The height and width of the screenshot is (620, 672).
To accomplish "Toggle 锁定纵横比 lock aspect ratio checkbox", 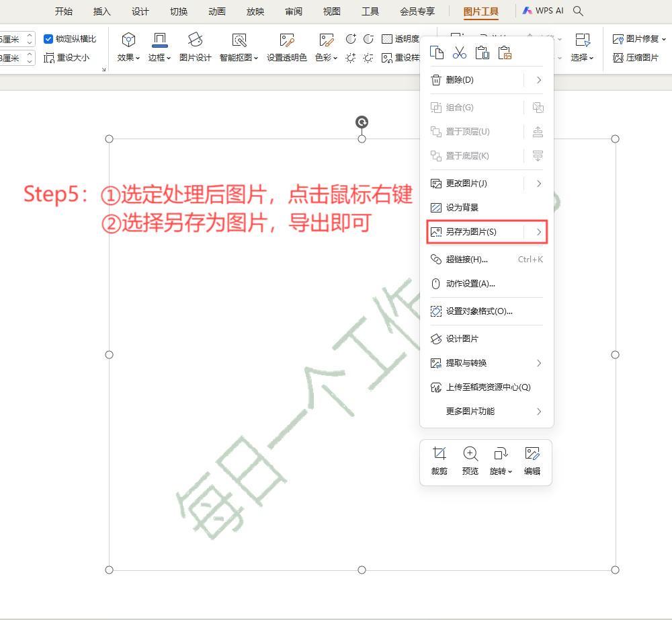I will click(48, 39).
